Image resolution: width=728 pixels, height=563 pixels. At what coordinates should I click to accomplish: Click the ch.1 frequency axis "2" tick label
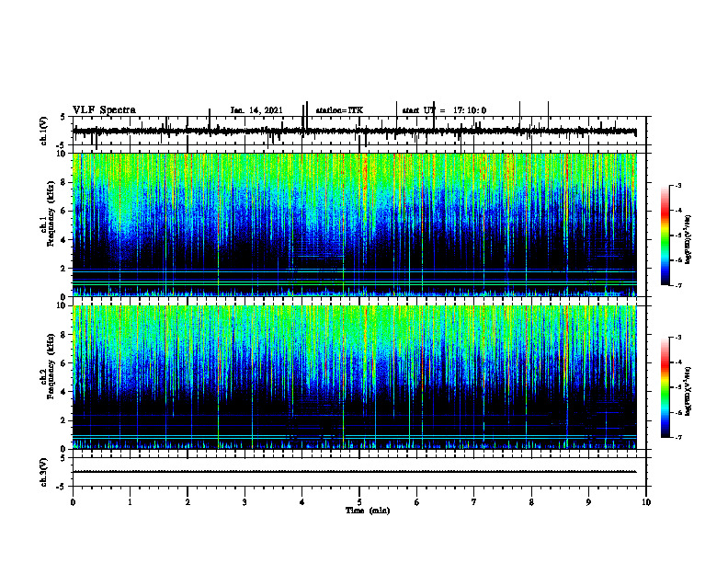64,269
